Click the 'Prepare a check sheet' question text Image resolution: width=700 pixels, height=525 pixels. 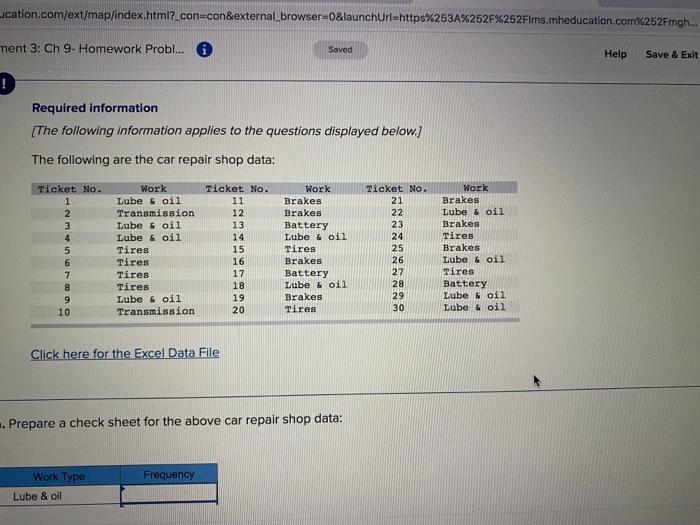[x=175, y=421]
